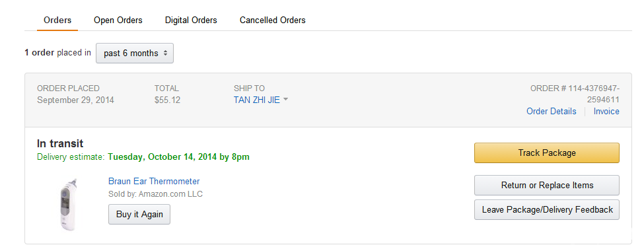Click the $55.12 order total
644x245 pixels.
pos(167,100)
